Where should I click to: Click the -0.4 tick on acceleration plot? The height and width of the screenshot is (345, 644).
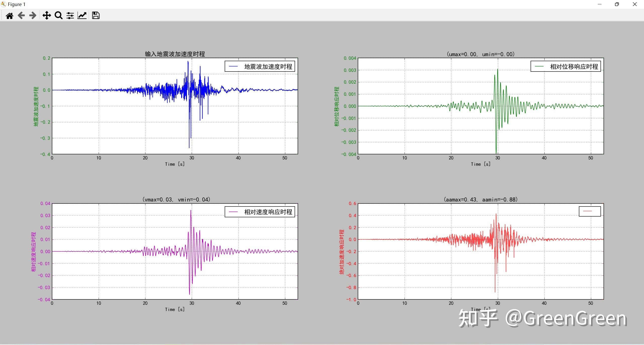tap(45, 154)
